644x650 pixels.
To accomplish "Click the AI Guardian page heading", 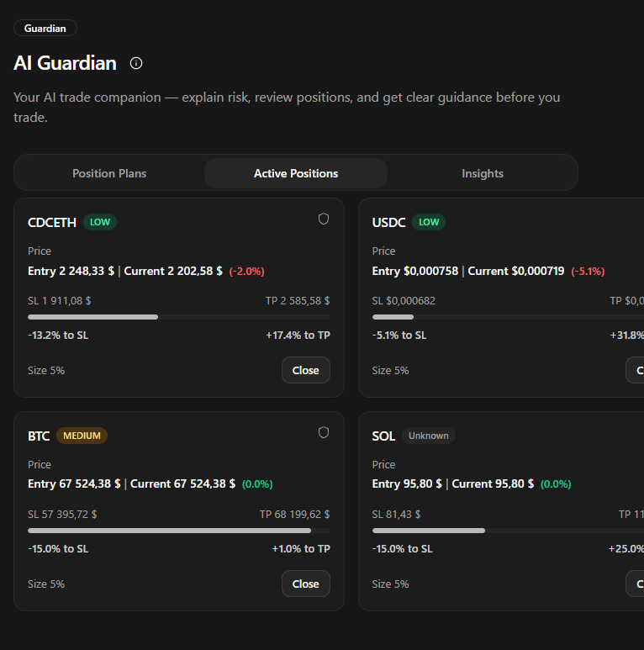I will tap(65, 63).
